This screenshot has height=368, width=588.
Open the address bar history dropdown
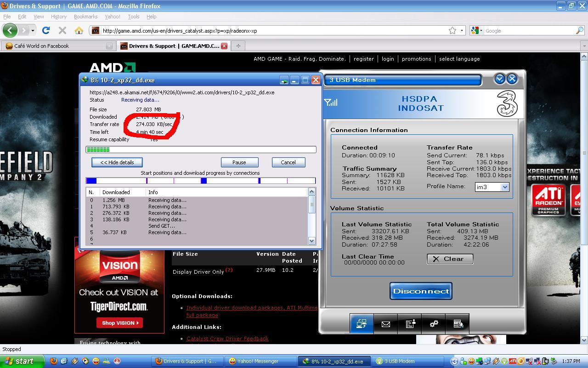tap(462, 31)
